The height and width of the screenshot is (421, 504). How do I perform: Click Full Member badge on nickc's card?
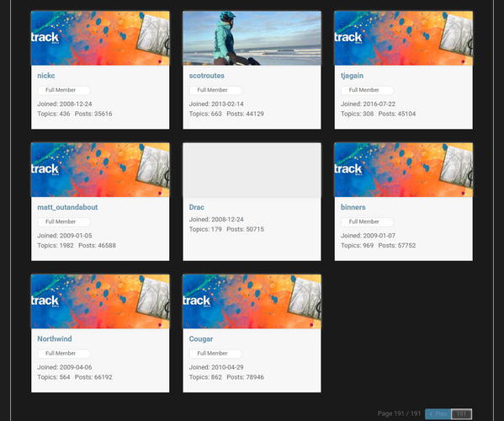coord(64,90)
